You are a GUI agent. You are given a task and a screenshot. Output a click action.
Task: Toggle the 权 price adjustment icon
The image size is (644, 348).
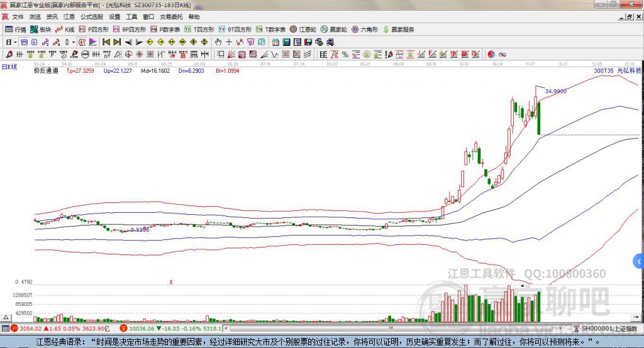(82, 42)
